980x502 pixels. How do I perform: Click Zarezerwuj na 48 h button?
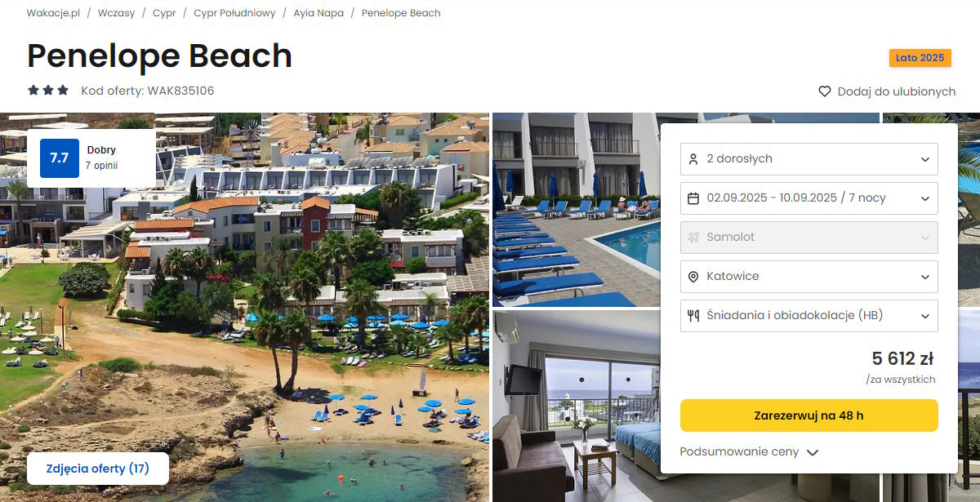(x=809, y=415)
